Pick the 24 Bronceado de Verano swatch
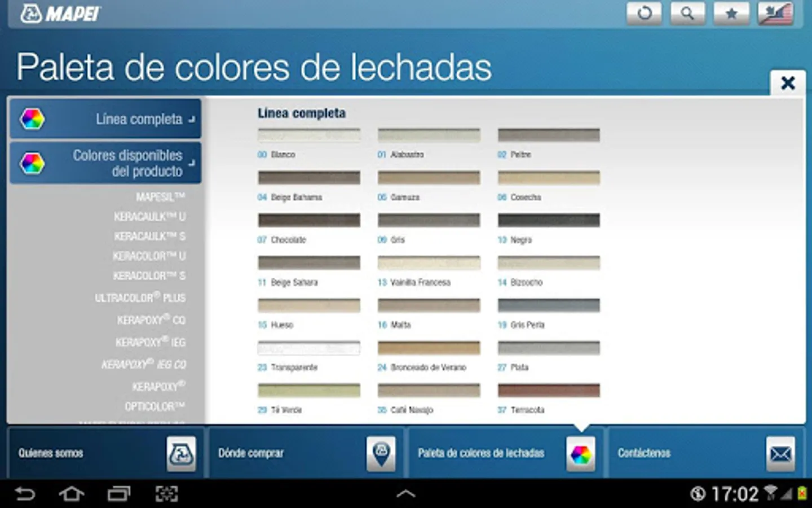The width and height of the screenshot is (812, 508). coord(429,348)
